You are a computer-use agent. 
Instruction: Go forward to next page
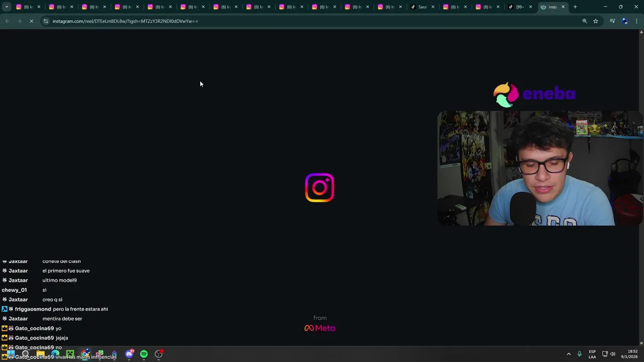pos(19,21)
